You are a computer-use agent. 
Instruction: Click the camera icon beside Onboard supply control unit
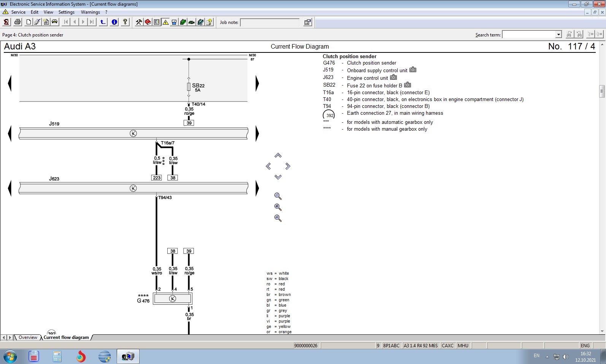(413, 70)
